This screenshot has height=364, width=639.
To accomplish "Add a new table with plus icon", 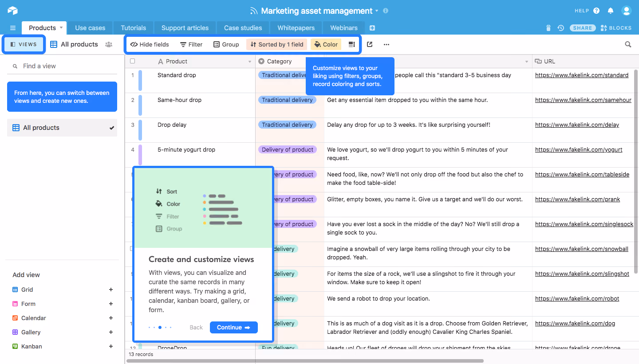I will tap(372, 28).
